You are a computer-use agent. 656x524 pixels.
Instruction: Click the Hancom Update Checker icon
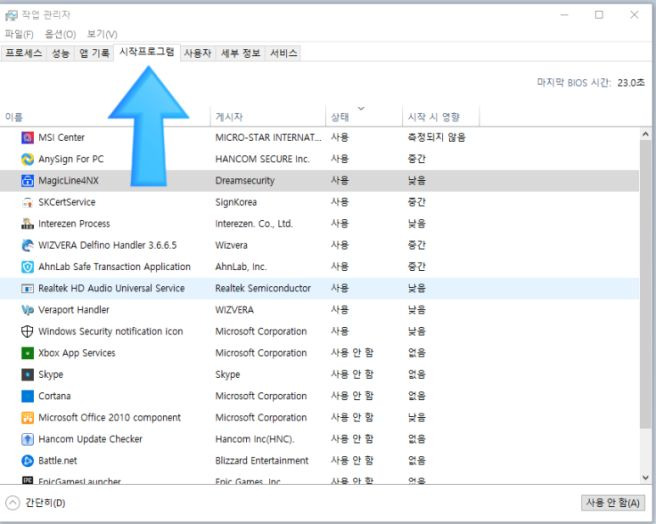(27, 439)
